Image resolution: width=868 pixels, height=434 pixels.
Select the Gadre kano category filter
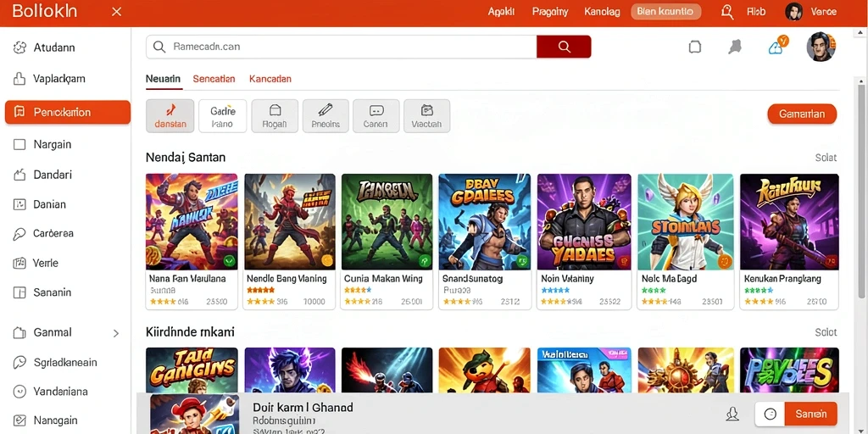click(223, 115)
